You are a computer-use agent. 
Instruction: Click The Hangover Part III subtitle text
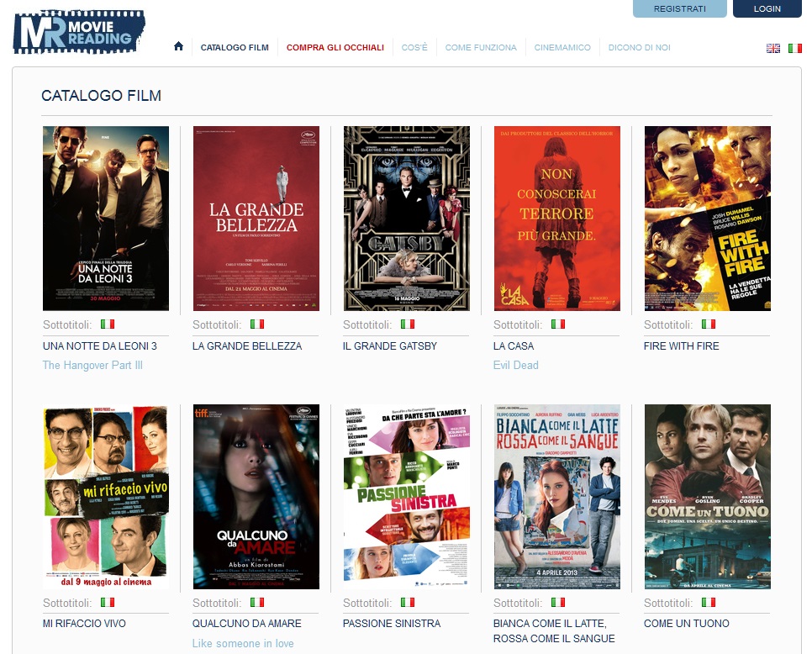pyautogui.click(x=92, y=365)
